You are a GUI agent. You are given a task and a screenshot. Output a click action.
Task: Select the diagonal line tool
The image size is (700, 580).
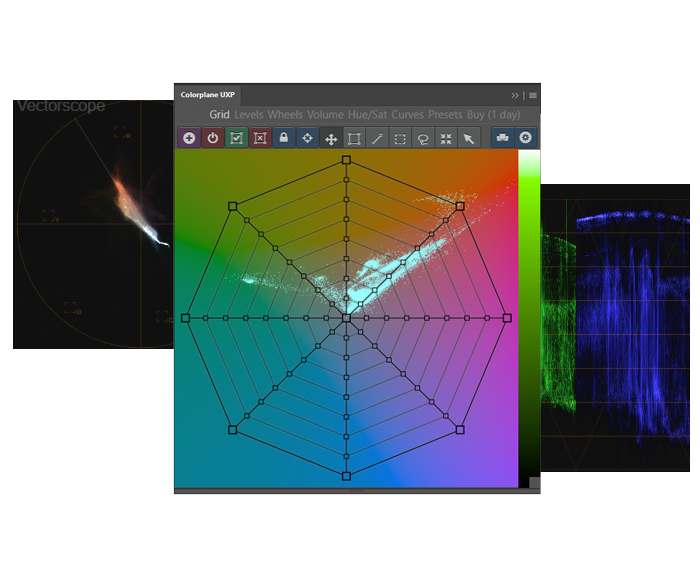click(x=377, y=138)
